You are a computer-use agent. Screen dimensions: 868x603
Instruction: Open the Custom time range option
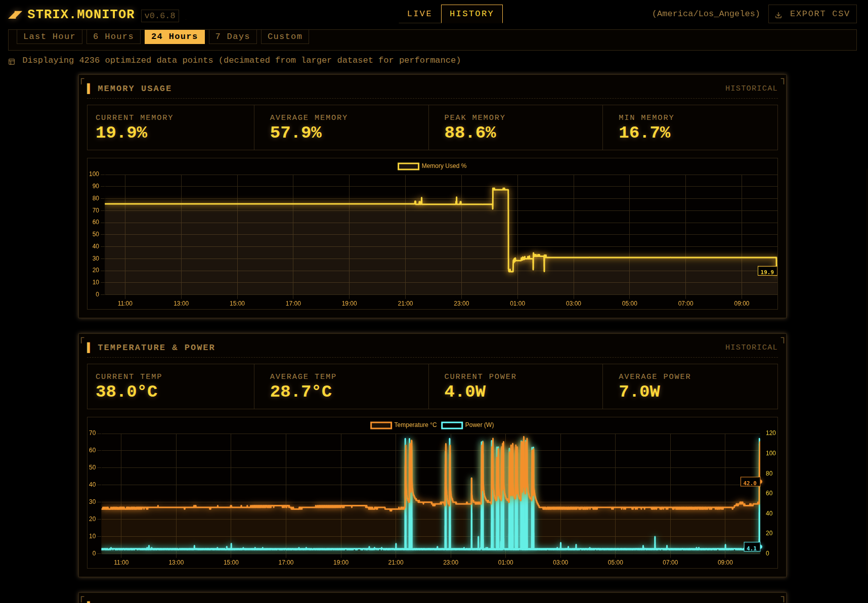click(285, 36)
